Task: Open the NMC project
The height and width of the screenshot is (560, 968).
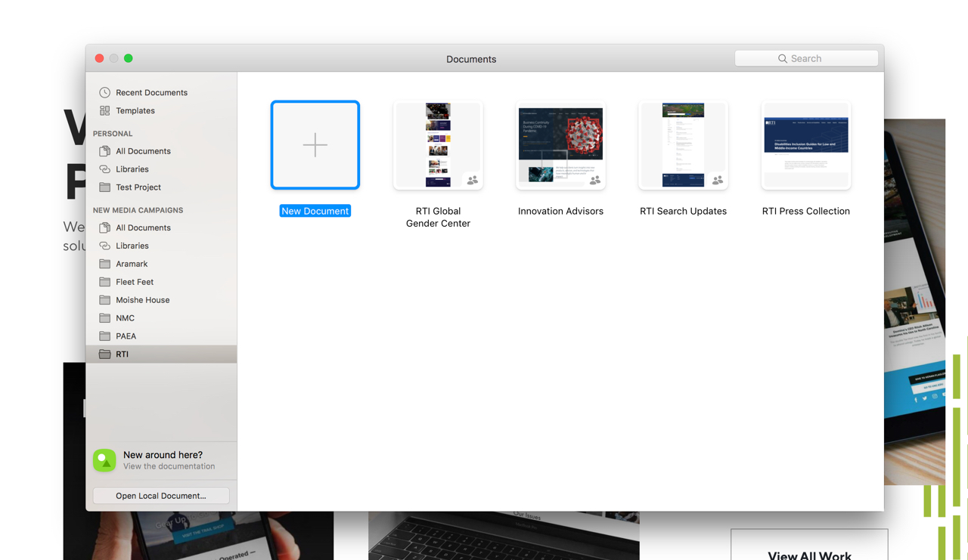Action: (125, 318)
